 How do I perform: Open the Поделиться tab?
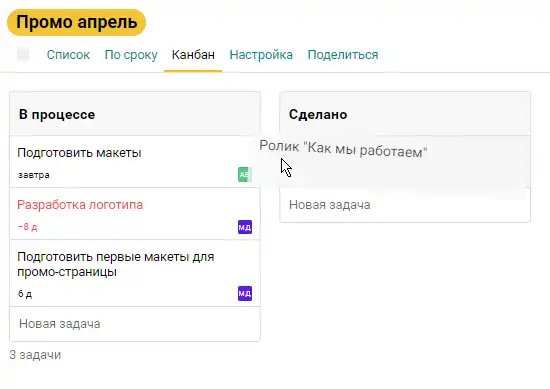343,55
